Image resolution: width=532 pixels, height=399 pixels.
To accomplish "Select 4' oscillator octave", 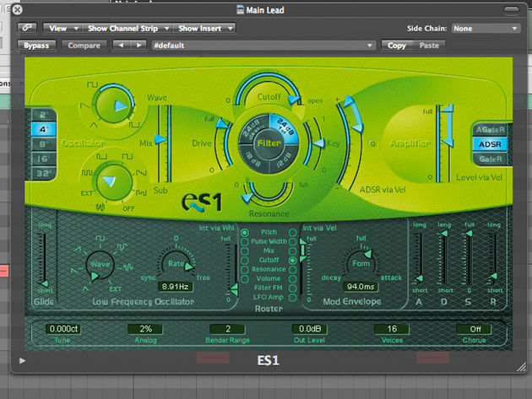I will [43, 129].
